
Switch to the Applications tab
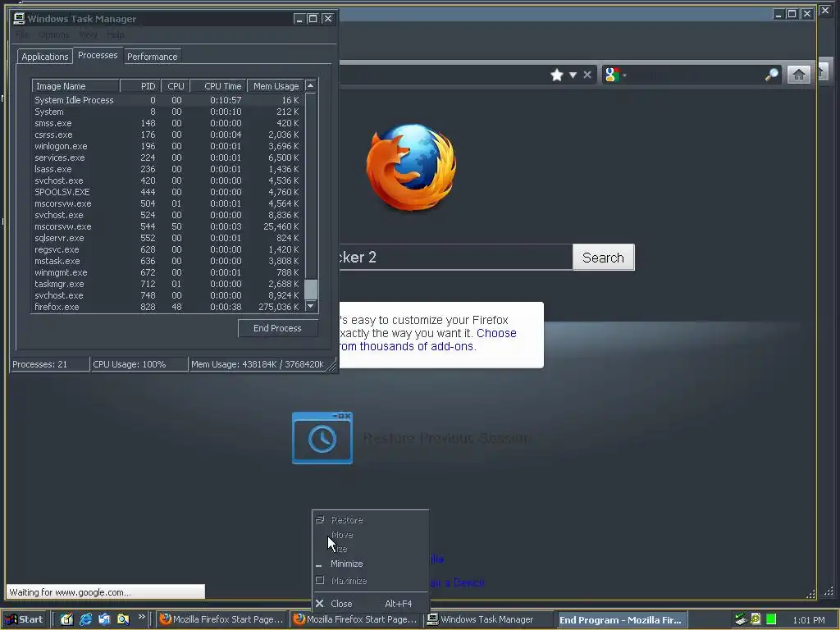click(x=45, y=57)
